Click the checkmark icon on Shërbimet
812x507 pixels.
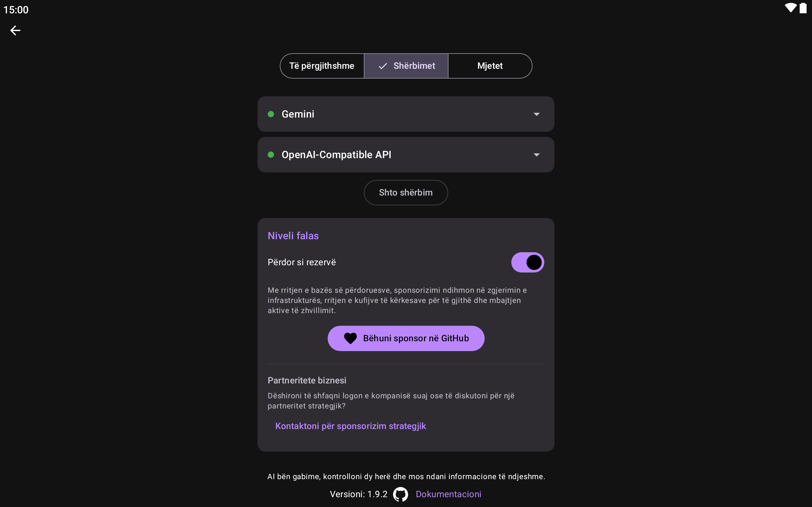[383, 66]
